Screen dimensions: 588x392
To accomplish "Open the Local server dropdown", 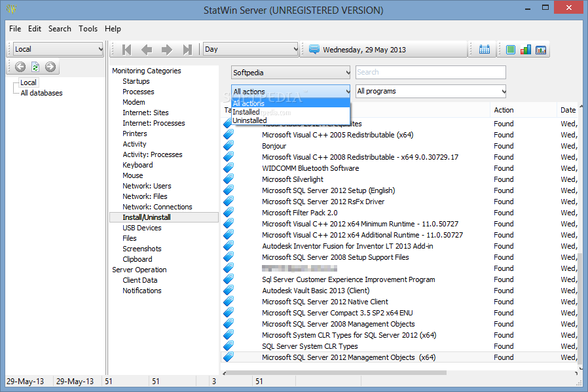I will [58, 49].
